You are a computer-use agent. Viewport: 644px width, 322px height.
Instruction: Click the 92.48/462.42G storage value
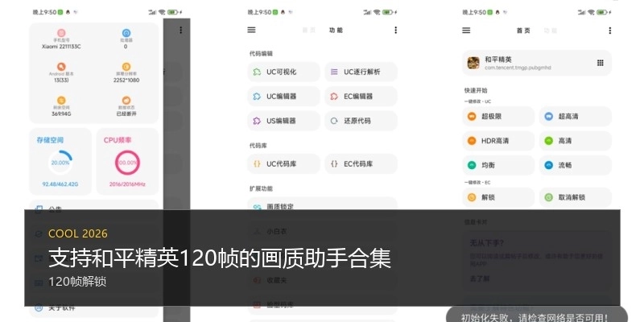coord(60,184)
